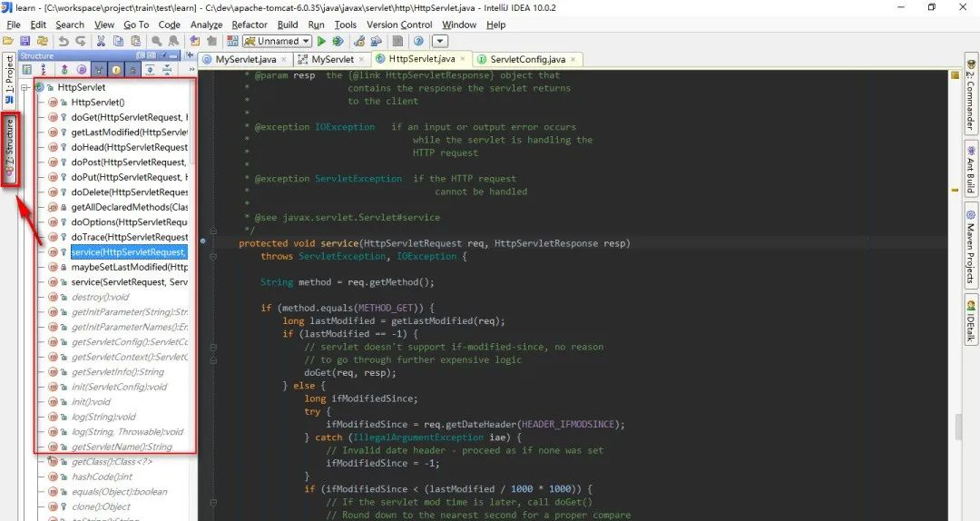Click the yellow warning mark in the error stripe

click(x=955, y=190)
